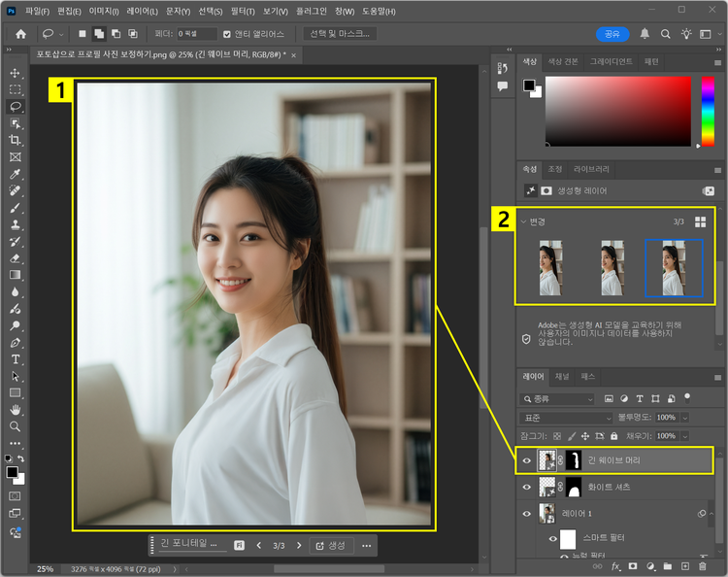Click the add layer mask icon
Viewport: 728px width, 577px height.
click(632, 566)
